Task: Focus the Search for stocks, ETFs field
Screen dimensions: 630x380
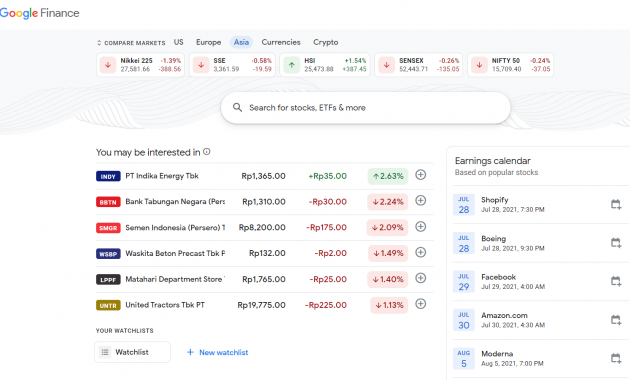Action: tap(366, 108)
